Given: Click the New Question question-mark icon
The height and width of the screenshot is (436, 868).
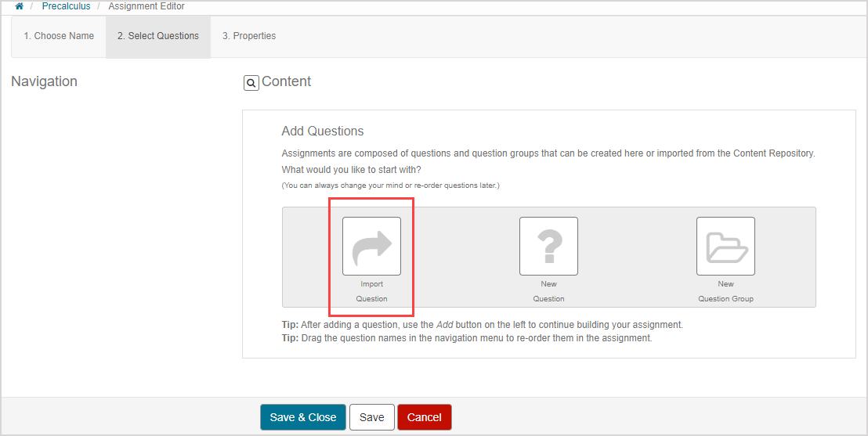Looking at the screenshot, I should click(x=548, y=246).
